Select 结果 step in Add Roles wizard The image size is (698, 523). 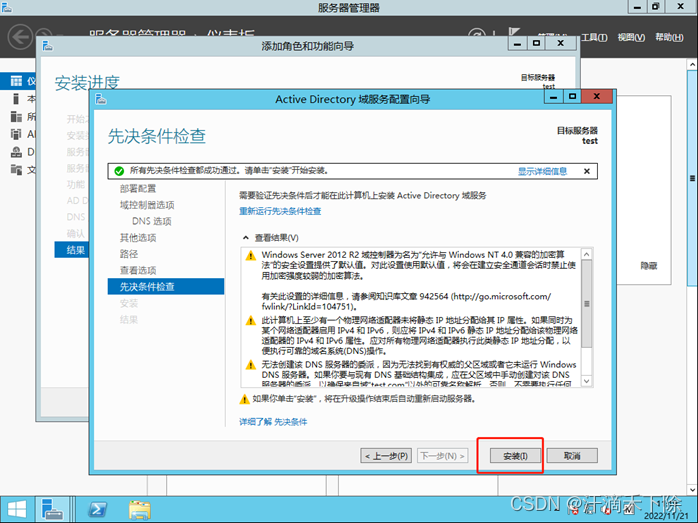(72, 250)
